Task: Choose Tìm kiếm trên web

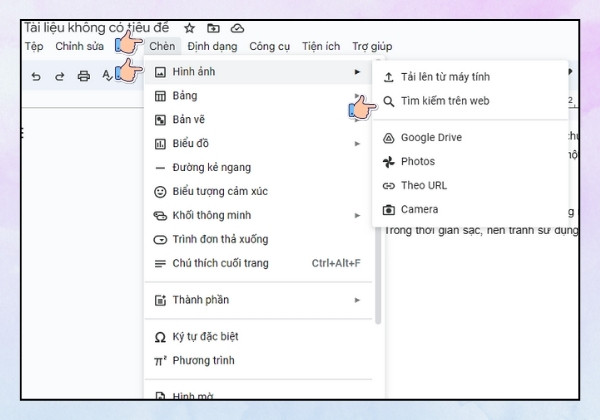Action: 470,101
